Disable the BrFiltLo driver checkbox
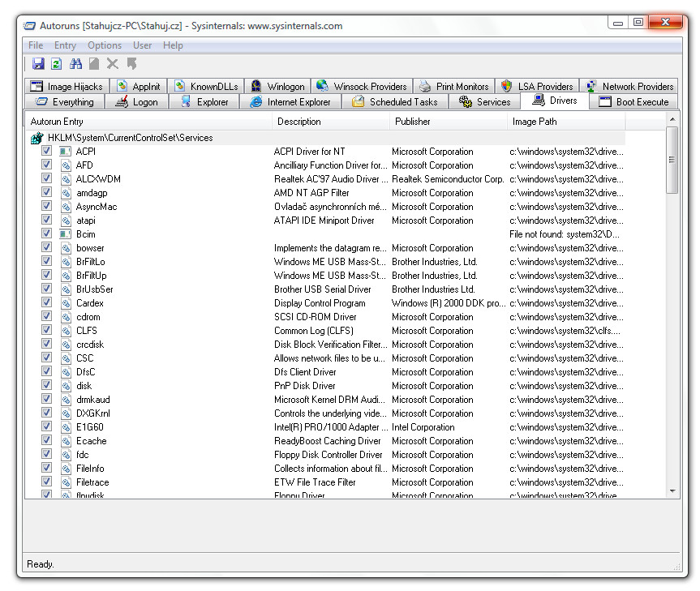This screenshot has width=700, height=591. pyautogui.click(x=46, y=261)
